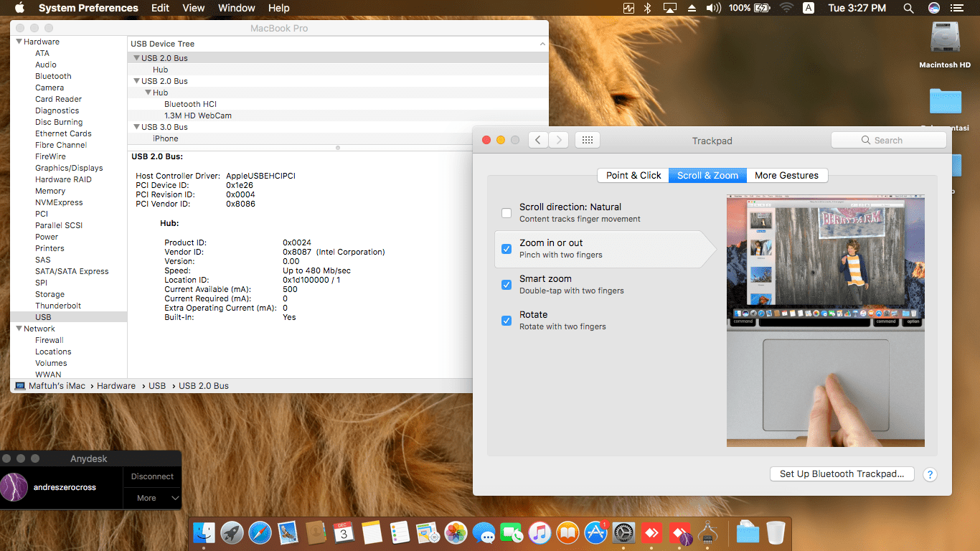Launch Safari from the Dock

(260, 533)
